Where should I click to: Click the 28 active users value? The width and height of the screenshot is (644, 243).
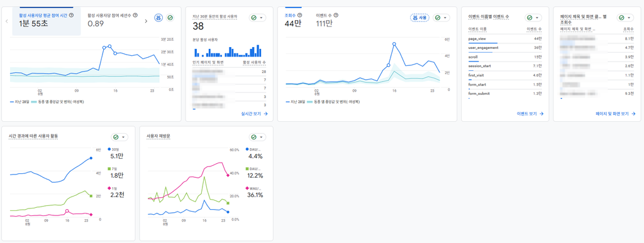point(264,72)
